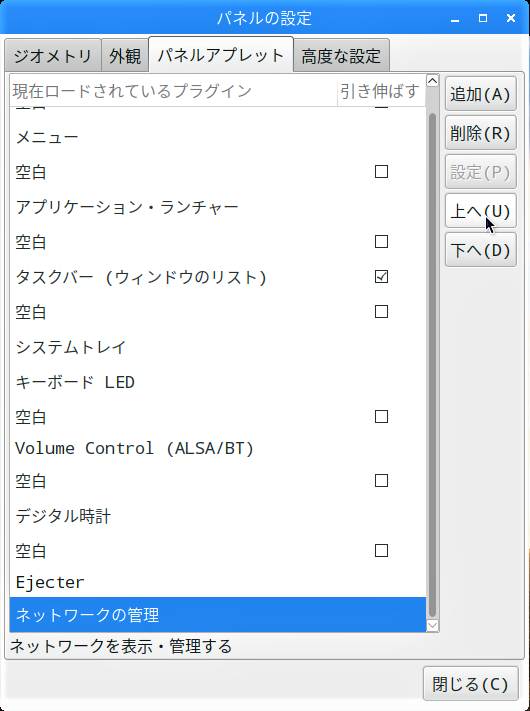The image size is (530, 711).
Task: Click the scrollbar down arrow
Action: click(433, 626)
